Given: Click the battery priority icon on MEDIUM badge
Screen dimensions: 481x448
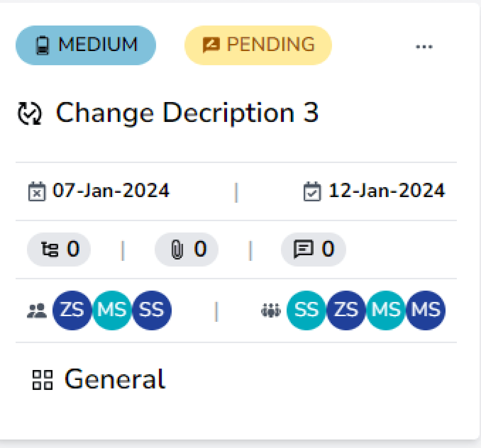Looking at the screenshot, I should (x=43, y=45).
